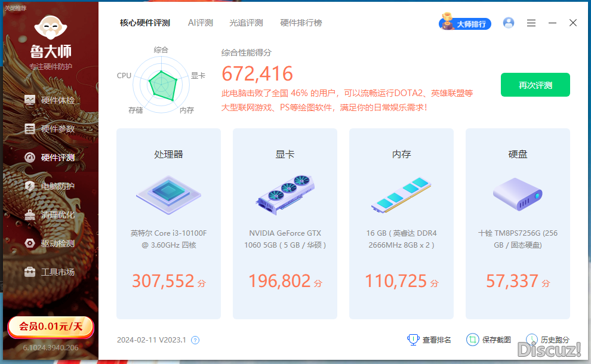
Task: Switch to the 核心硬件评测 tab
Action: tap(145, 23)
